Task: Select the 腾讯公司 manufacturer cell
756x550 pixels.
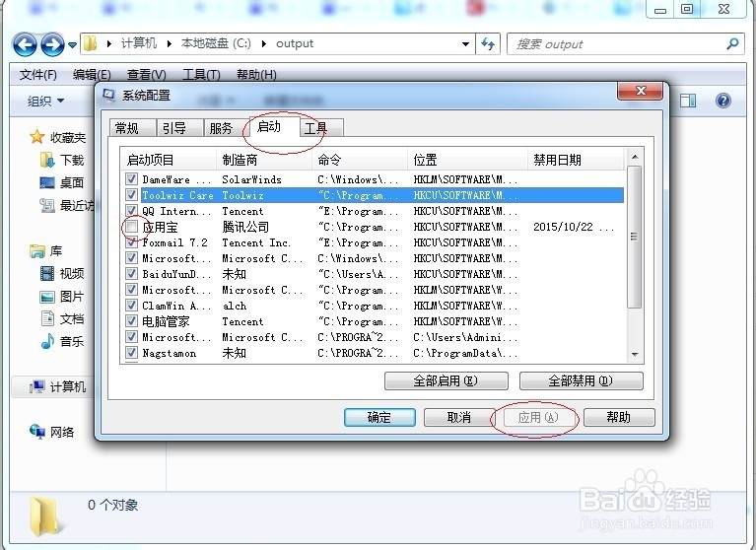Action: pos(245,227)
